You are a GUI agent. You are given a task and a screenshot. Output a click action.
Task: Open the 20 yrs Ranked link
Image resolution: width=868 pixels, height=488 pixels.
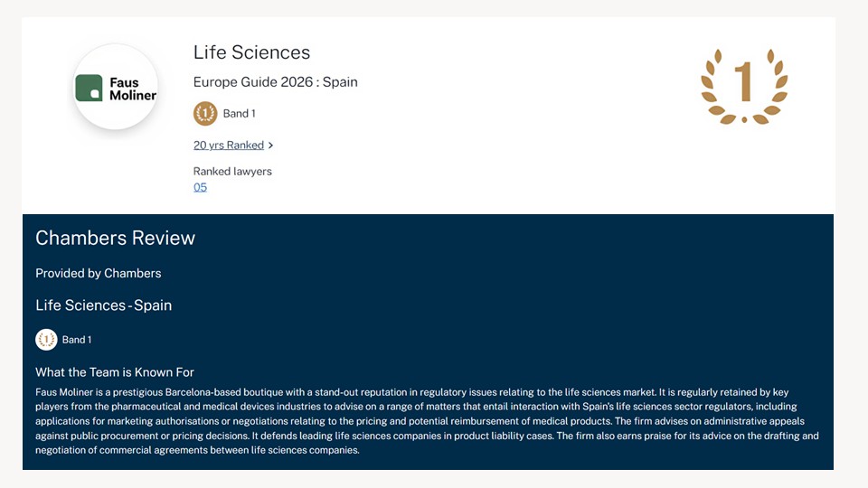229,145
